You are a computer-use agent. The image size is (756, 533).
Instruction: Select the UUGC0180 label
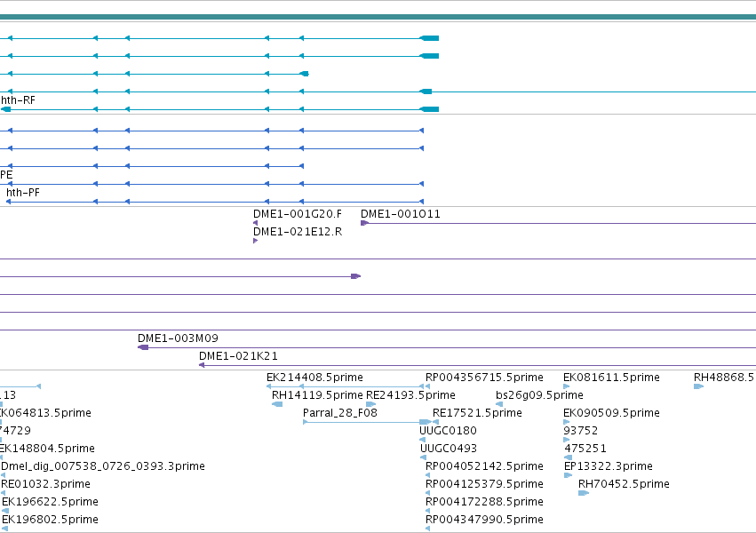click(x=448, y=431)
